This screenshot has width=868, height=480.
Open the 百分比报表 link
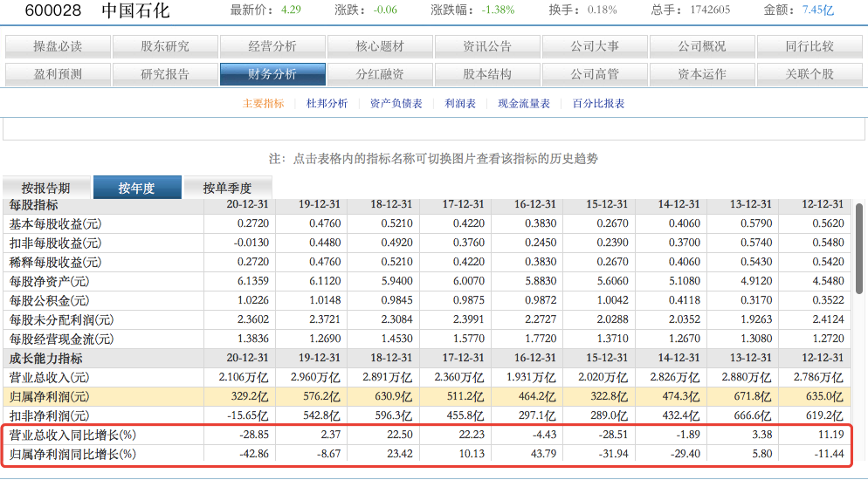pos(598,103)
